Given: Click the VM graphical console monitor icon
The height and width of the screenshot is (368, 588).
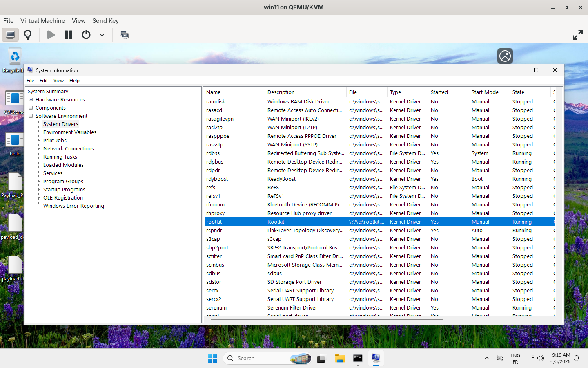Looking at the screenshot, I should pyautogui.click(x=10, y=35).
